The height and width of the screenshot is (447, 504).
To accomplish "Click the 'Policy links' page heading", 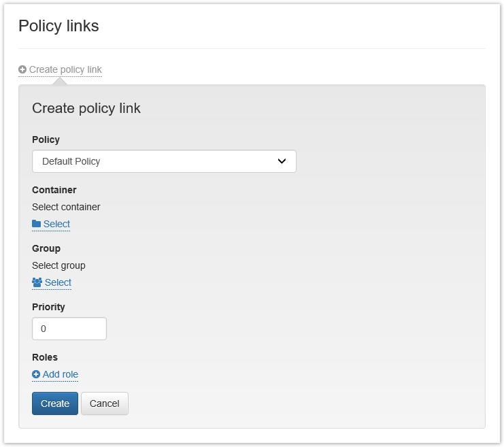I will tap(58, 26).
